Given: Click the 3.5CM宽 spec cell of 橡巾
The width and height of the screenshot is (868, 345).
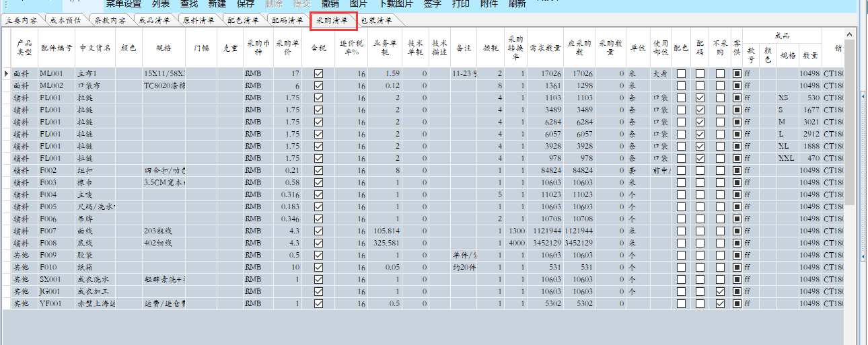Looking at the screenshot, I should (x=164, y=182).
